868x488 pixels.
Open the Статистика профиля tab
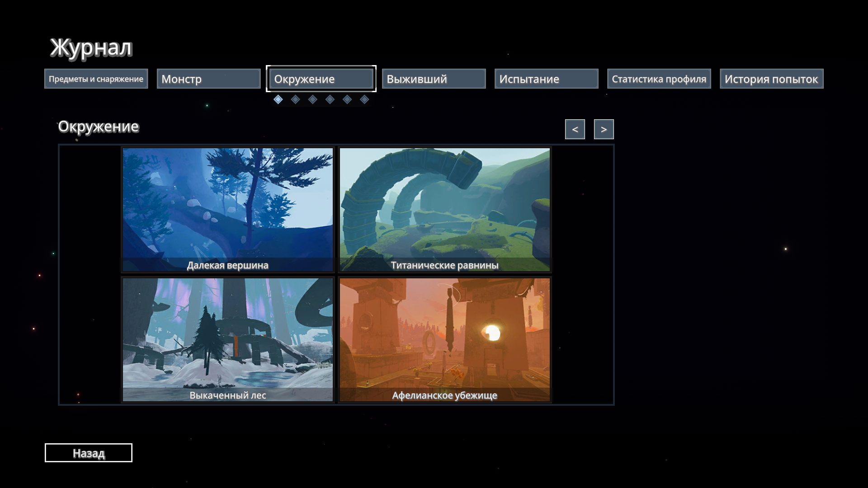659,79
